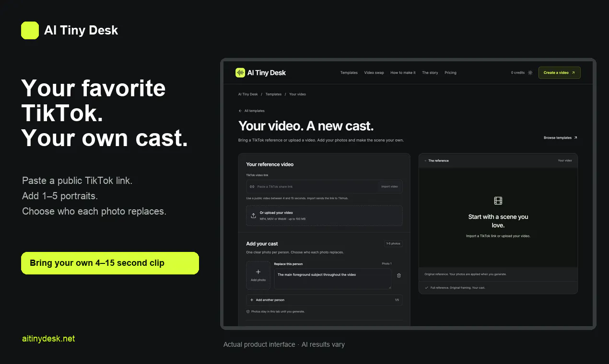Click the Paste a TikTok share link field
609x364 pixels.
[x=324, y=186]
